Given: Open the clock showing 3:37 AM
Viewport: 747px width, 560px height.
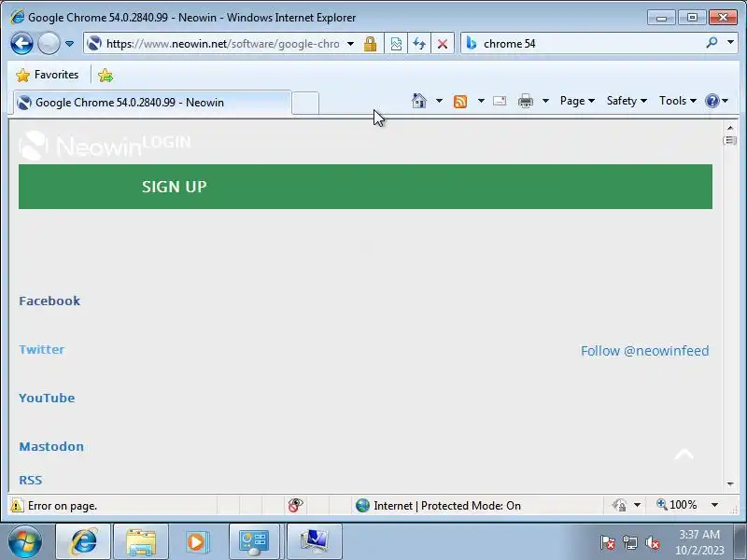Looking at the screenshot, I should [x=699, y=542].
